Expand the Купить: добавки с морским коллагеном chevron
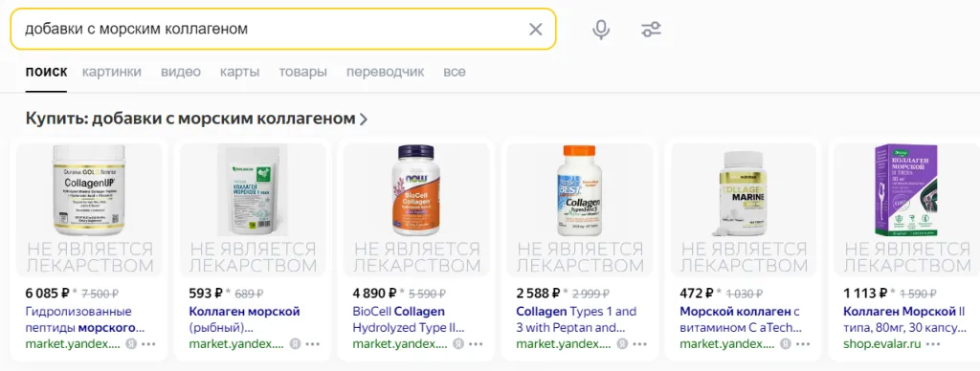Viewport: 980px width, 371px height. coord(364,120)
